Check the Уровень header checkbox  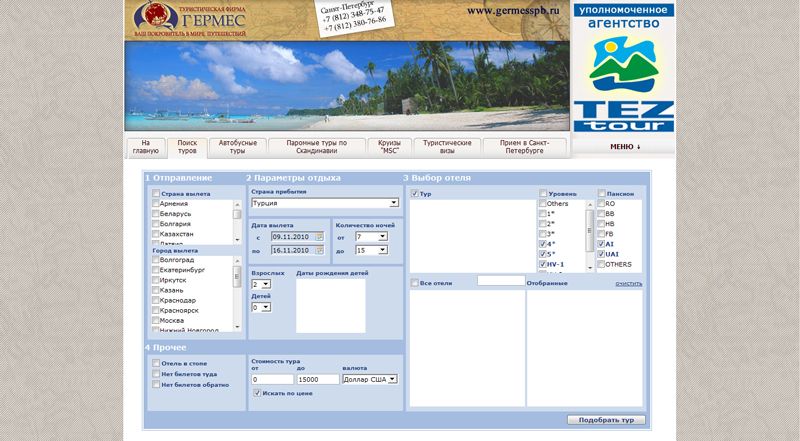(x=543, y=193)
